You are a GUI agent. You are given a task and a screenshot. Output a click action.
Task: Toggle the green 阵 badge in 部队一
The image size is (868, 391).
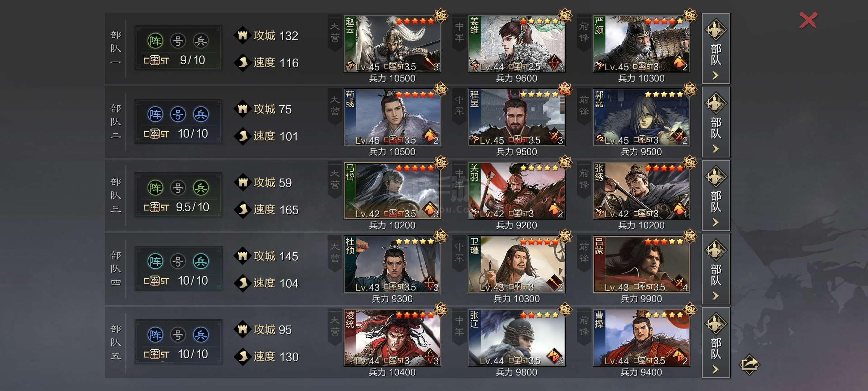156,41
